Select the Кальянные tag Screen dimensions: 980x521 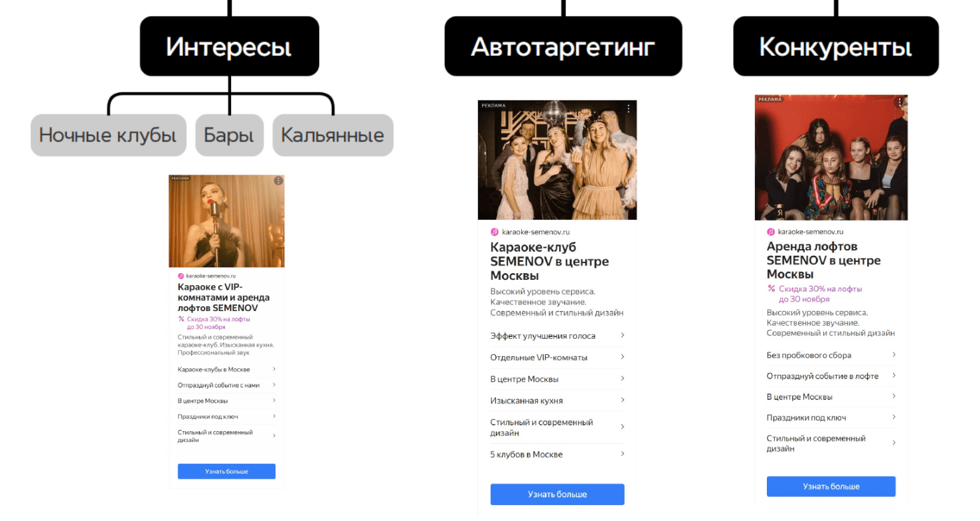(333, 135)
